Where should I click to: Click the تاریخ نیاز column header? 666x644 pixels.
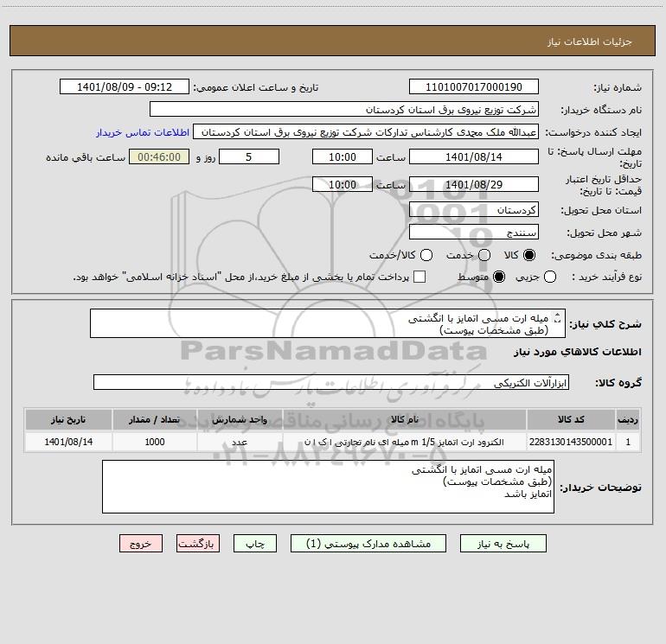[x=68, y=419]
